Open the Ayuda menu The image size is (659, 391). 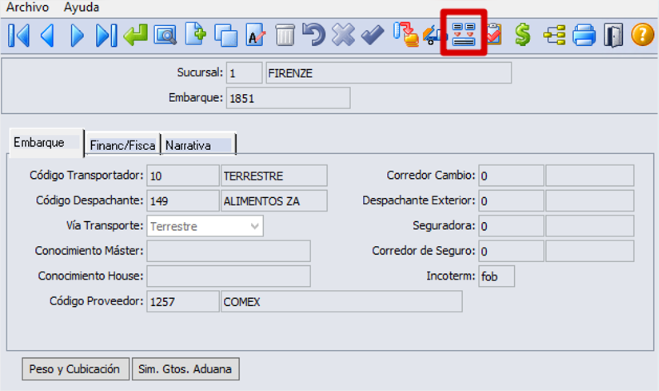click(x=81, y=7)
